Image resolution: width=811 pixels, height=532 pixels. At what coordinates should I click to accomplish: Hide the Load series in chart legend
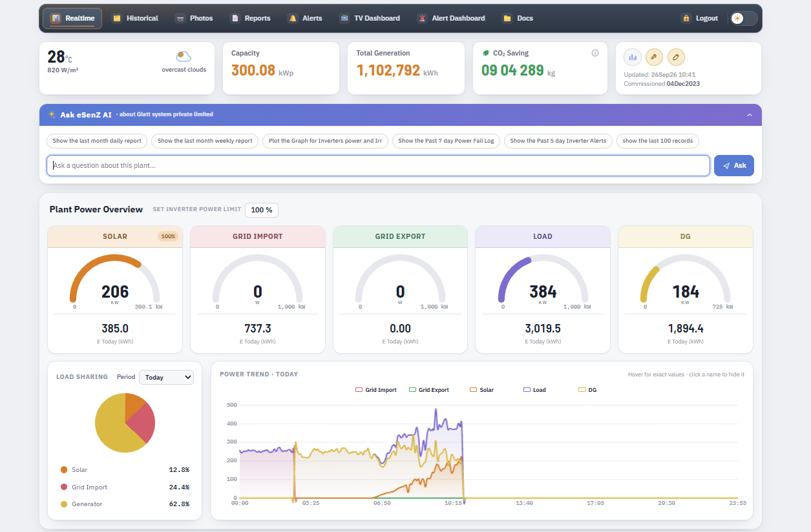535,390
